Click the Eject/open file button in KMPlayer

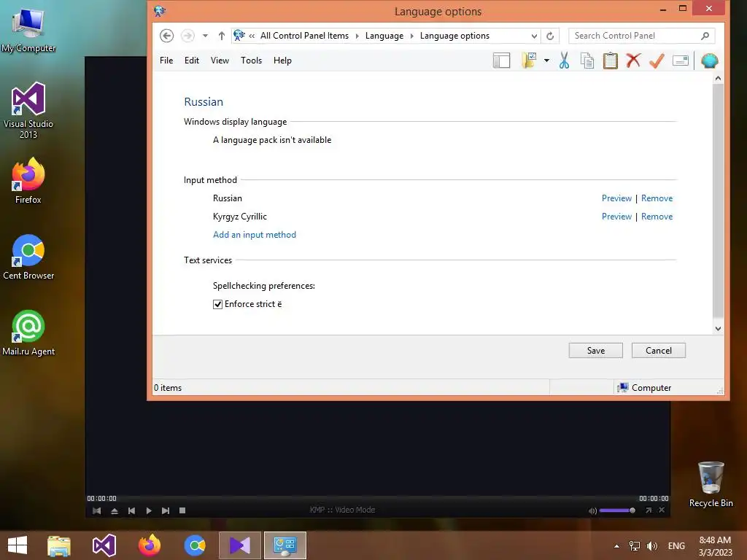click(x=115, y=510)
